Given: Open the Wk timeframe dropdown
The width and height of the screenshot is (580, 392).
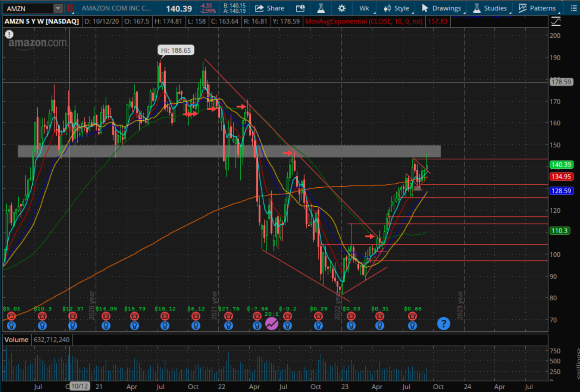Looking at the screenshot, I should [x=365, y=8].
